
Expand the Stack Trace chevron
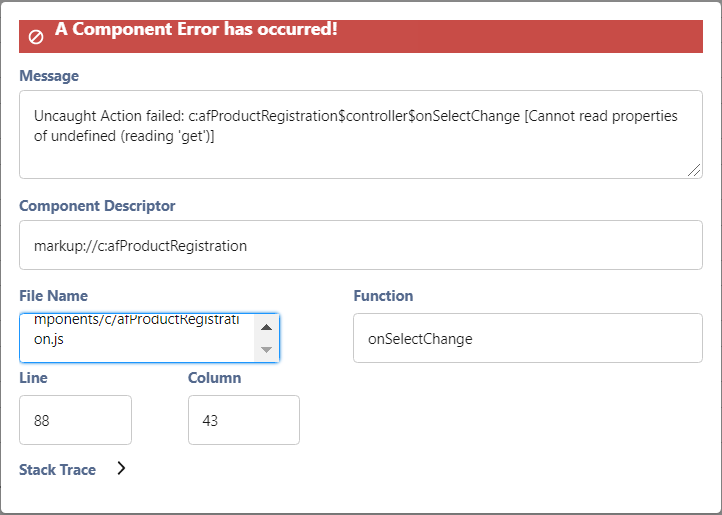pos(121,468)
